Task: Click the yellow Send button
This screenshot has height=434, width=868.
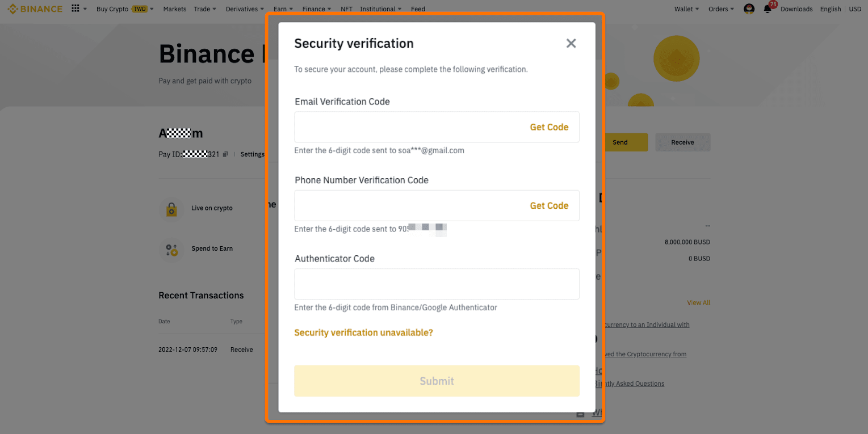Action: click(x=620, y=142)
